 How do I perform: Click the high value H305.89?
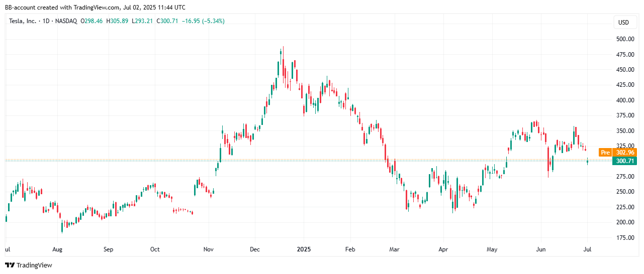(x=117, y=21)
